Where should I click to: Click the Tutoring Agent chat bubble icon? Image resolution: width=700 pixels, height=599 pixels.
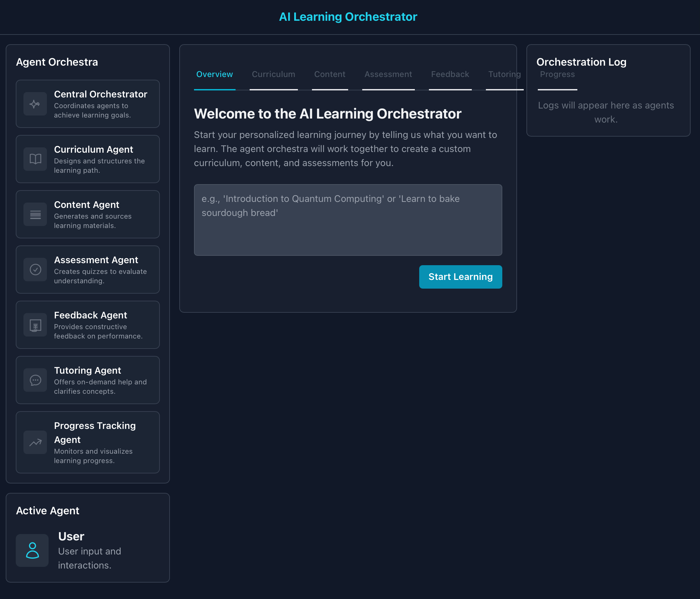(x=35, y=380)
